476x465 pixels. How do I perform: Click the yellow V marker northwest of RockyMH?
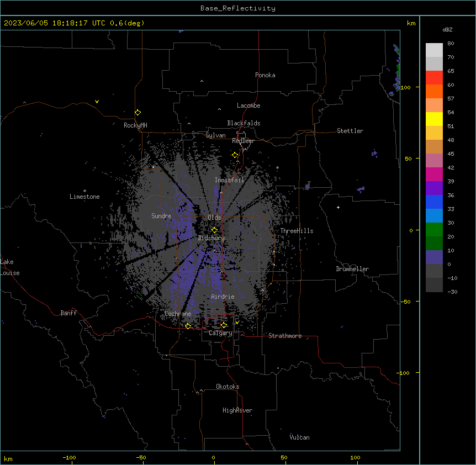pos(97,102)
